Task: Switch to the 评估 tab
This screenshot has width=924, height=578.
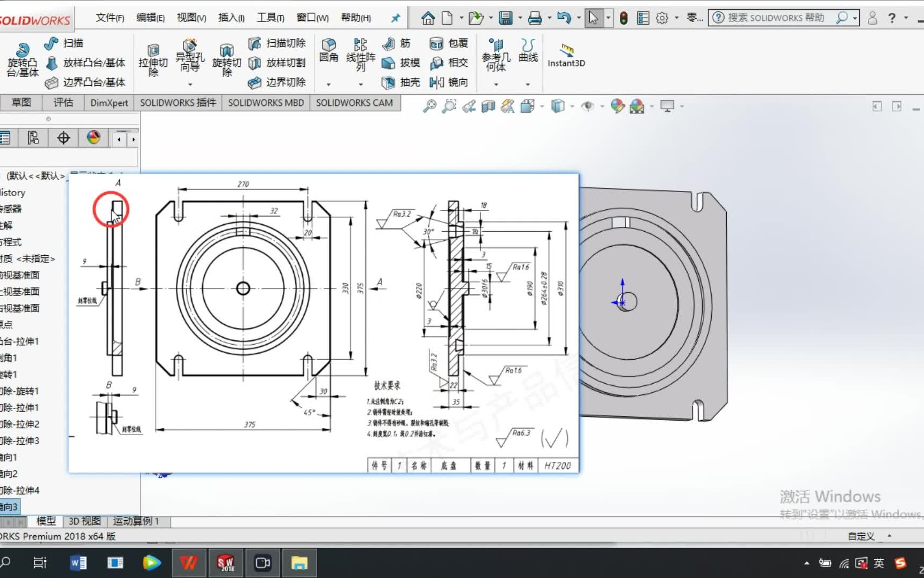Action: (63, 103)
